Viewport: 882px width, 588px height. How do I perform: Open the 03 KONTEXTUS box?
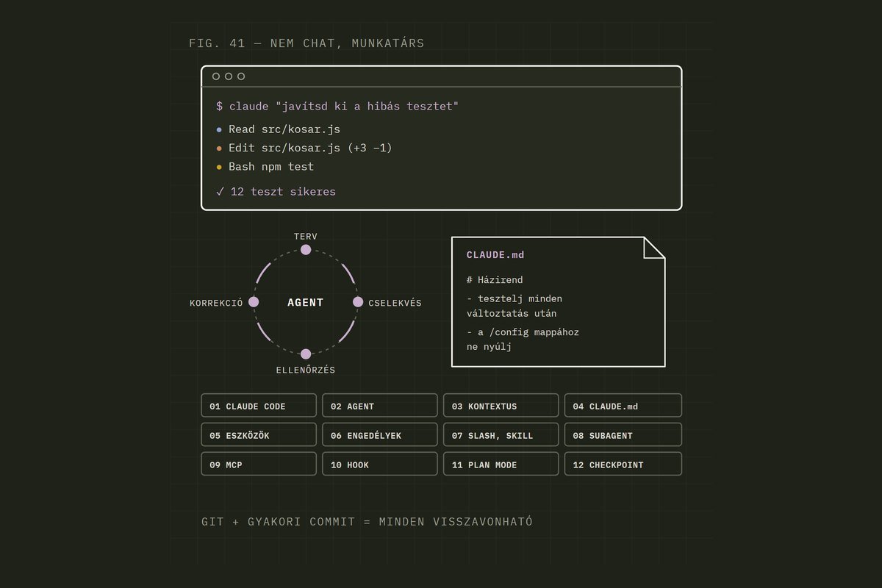[x=501, y=406]
